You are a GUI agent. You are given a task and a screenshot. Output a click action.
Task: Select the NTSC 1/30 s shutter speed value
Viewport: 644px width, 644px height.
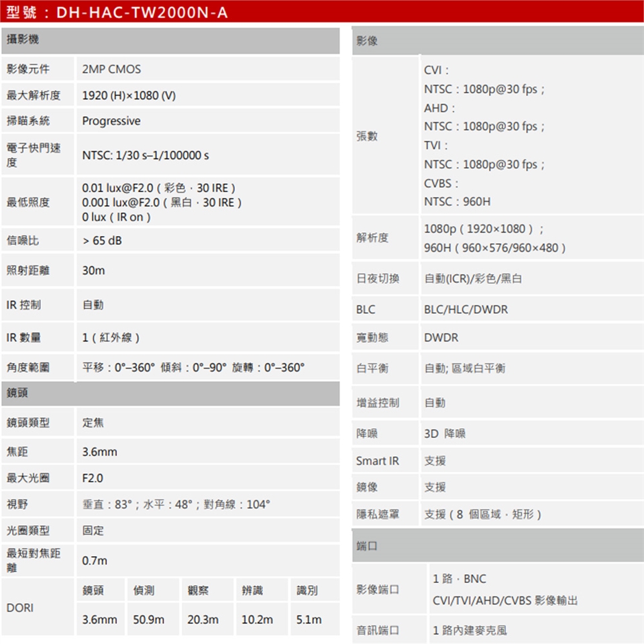tap(146, 155)
